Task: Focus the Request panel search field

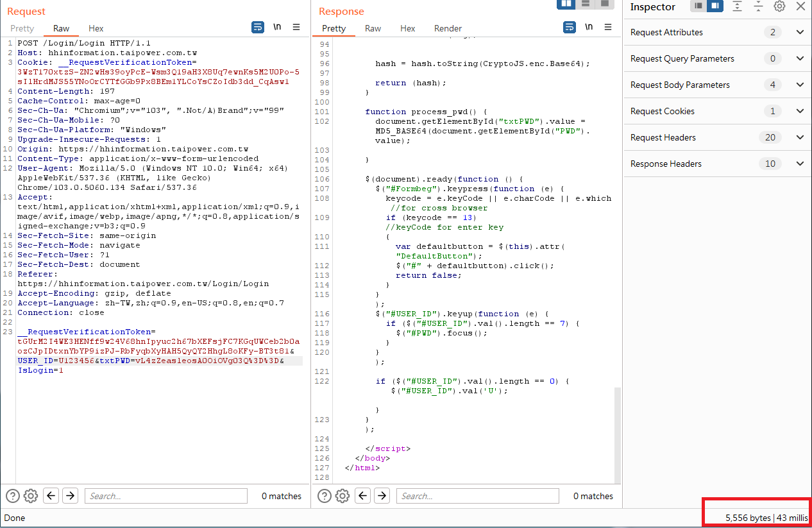Action: 166,495
